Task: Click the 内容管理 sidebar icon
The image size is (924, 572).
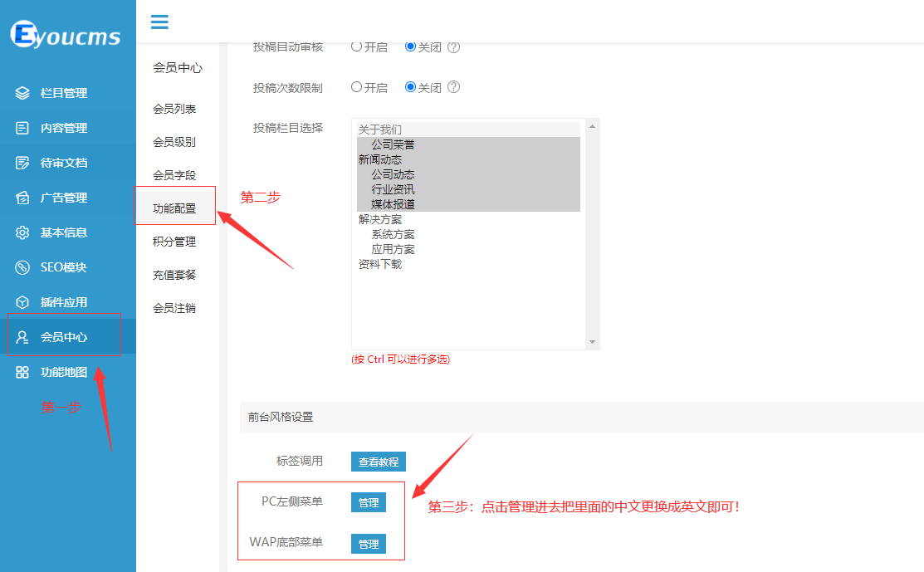Action: (x=22, y=128)
